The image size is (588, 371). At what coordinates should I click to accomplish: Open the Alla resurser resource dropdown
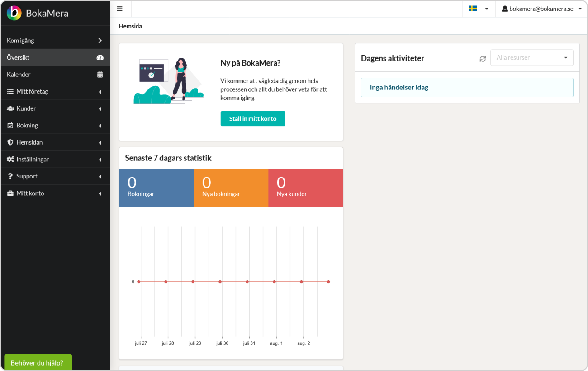(532, 57)
